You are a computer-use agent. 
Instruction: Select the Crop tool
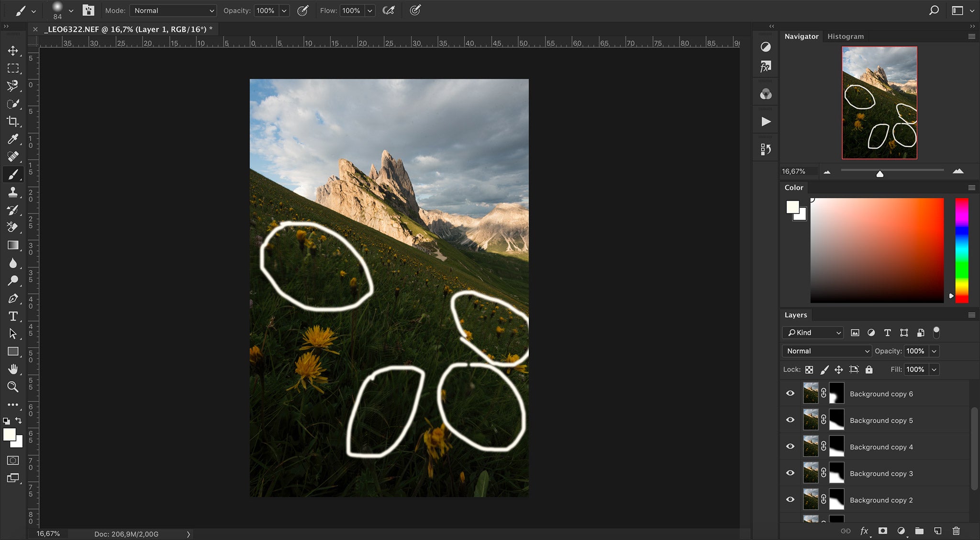pyautogui.click(x=13, y=121)
